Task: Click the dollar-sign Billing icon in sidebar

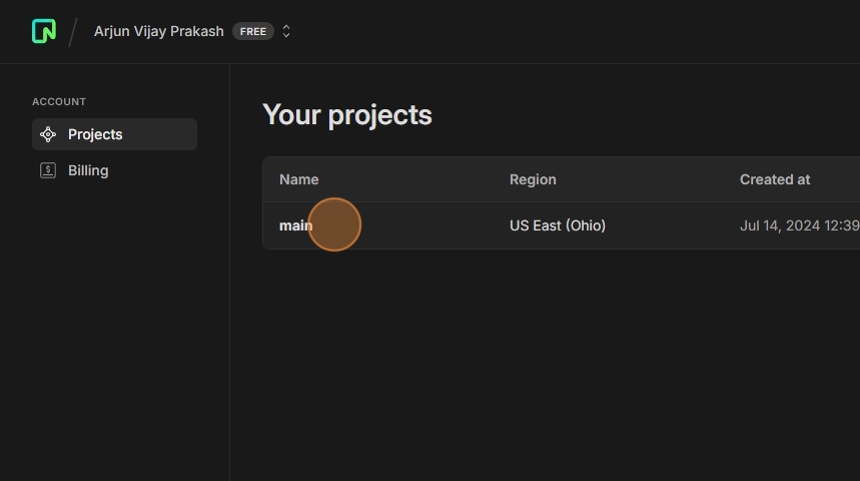Action: pyautogui.click(x=48, y=170)
